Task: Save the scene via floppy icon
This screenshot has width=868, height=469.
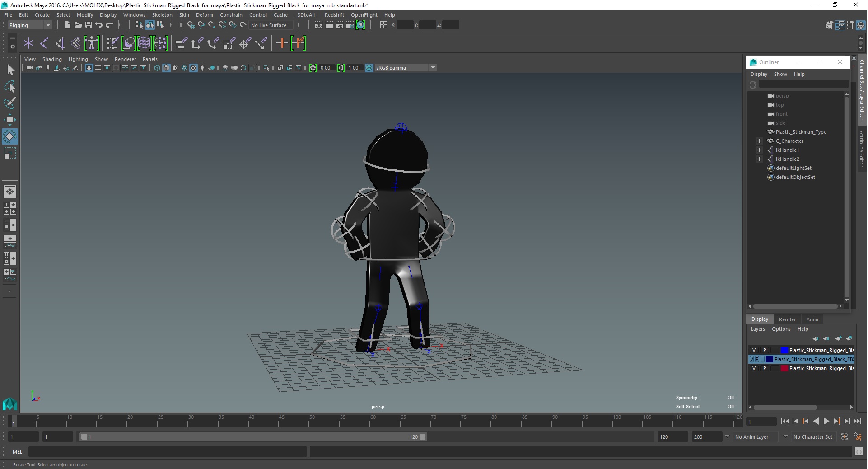Action: point(88,25)
